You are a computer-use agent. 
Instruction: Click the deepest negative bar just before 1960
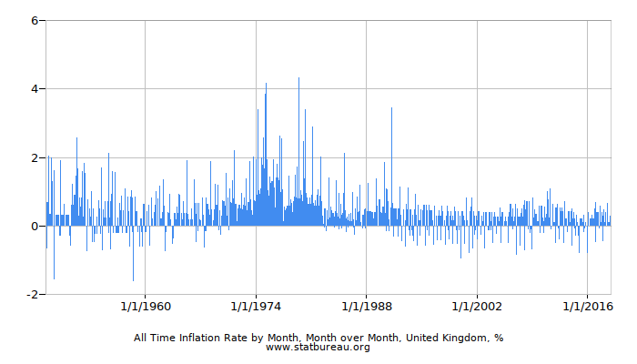tap(133, 254)
